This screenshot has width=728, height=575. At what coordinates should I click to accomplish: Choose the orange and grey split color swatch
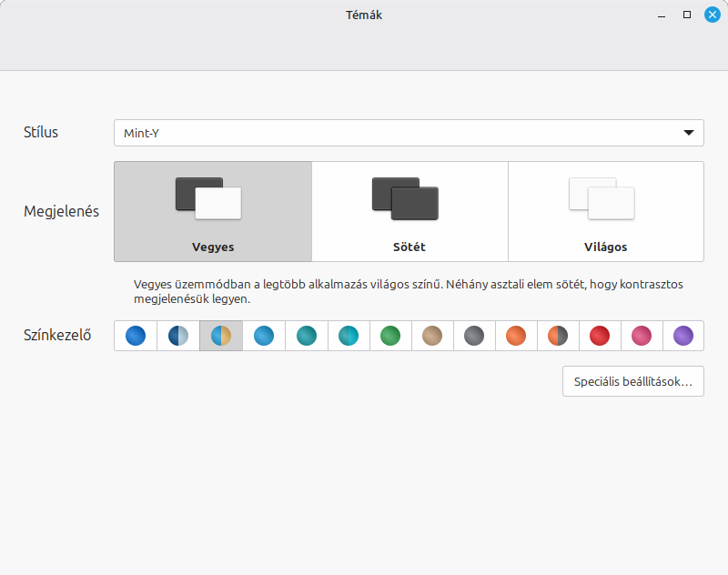(x=558, y=336)
